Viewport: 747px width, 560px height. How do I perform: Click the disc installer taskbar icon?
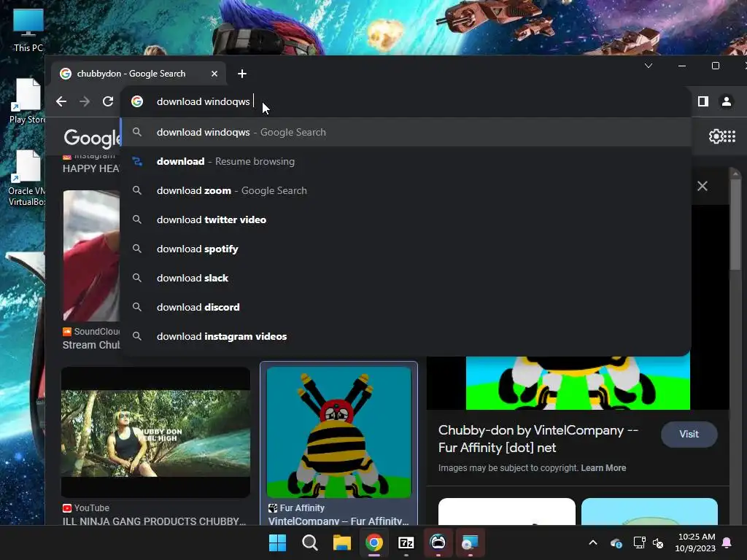click(x=470, y=542)
